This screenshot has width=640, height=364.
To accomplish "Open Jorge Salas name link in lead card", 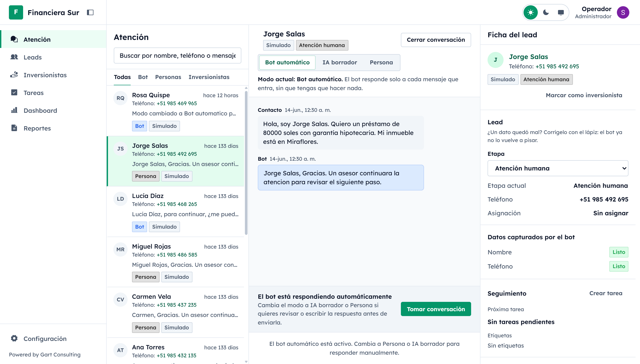I will coord(528,57).
